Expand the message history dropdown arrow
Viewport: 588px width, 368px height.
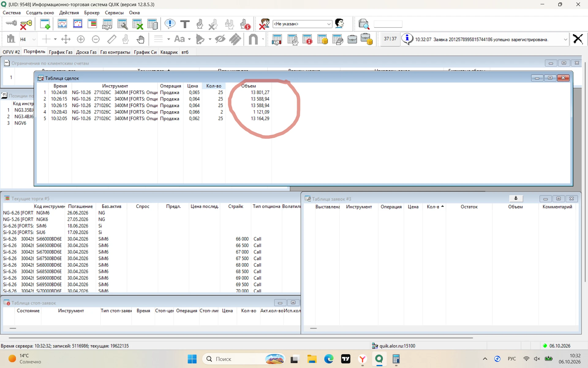565,40
